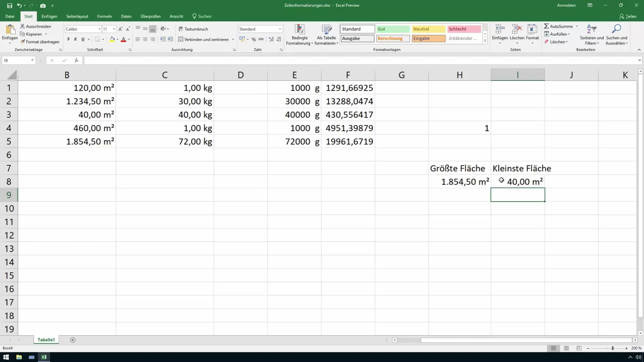Viewport: 644px width, 362px height.
Task: Remove a decimal place icon
Action: coord(279,39)
